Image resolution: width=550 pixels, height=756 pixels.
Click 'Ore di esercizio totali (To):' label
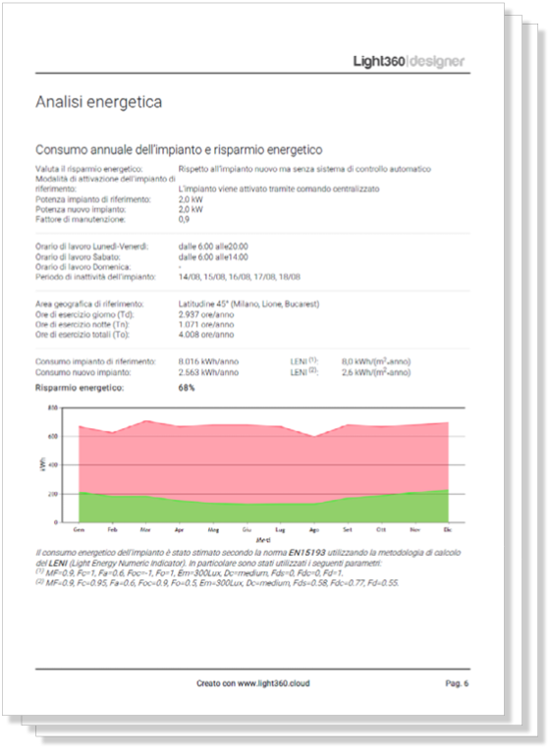click(82, 335)
